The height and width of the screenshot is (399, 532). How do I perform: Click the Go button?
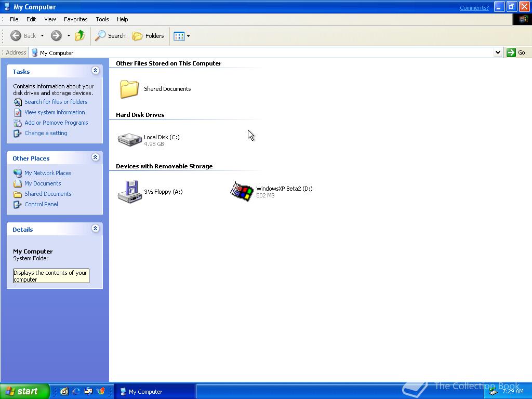tap(516, 52)
